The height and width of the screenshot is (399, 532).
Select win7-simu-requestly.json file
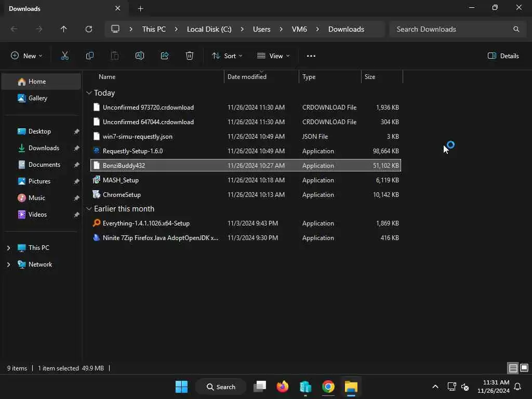coord(246,137)
